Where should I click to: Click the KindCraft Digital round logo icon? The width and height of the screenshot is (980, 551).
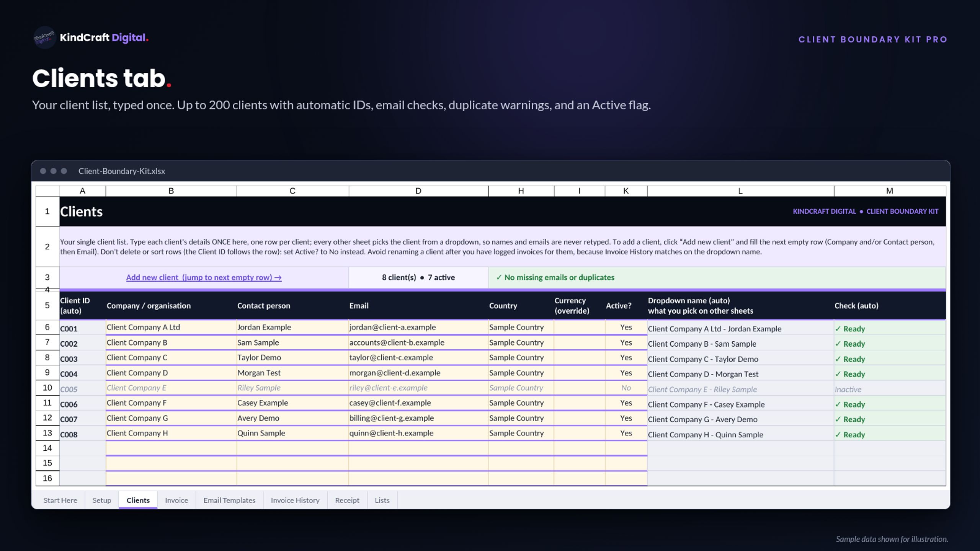click(44, 37)
